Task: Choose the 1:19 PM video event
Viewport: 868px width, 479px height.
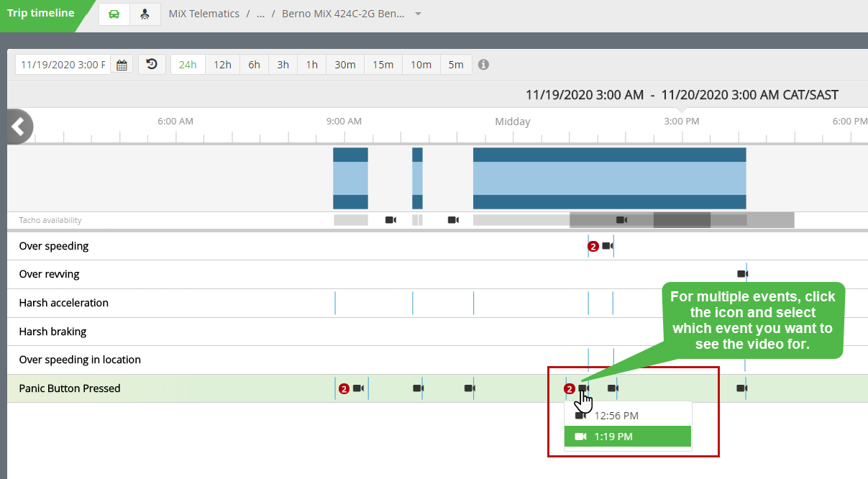Action: [x=613, y=437]
